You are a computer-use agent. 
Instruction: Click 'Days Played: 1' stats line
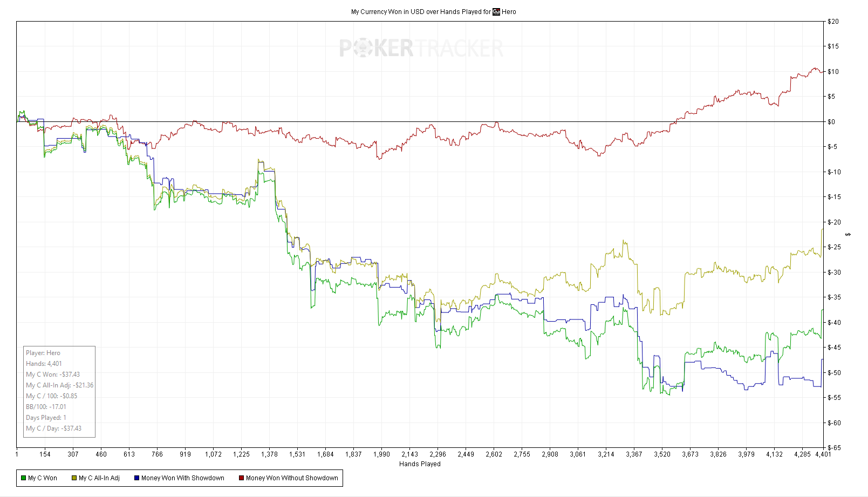pyautogui.click(x=46, y=418)
